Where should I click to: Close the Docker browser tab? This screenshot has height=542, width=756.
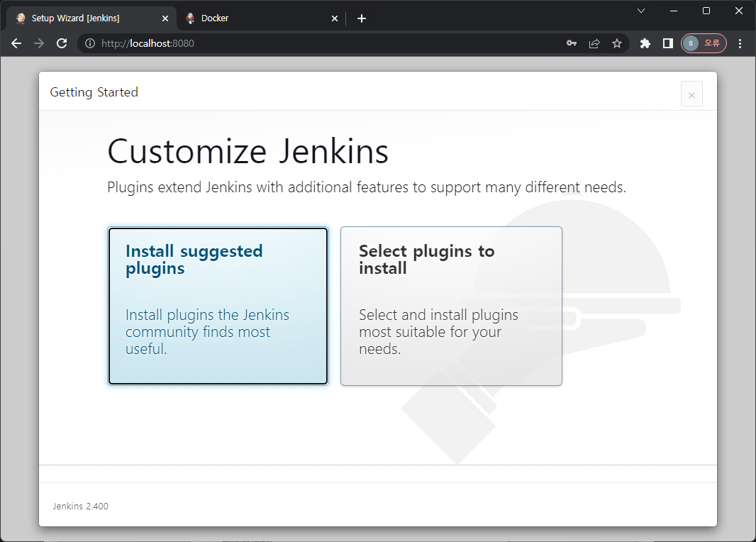coord(335,18)
